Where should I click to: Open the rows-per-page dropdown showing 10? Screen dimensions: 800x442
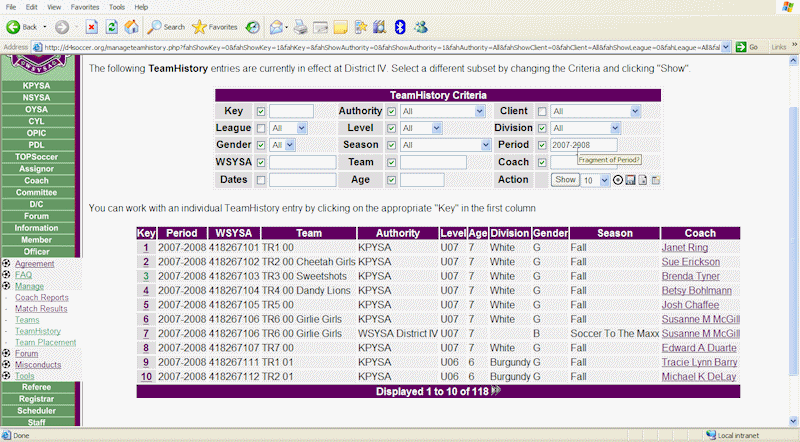coord(595,180)
